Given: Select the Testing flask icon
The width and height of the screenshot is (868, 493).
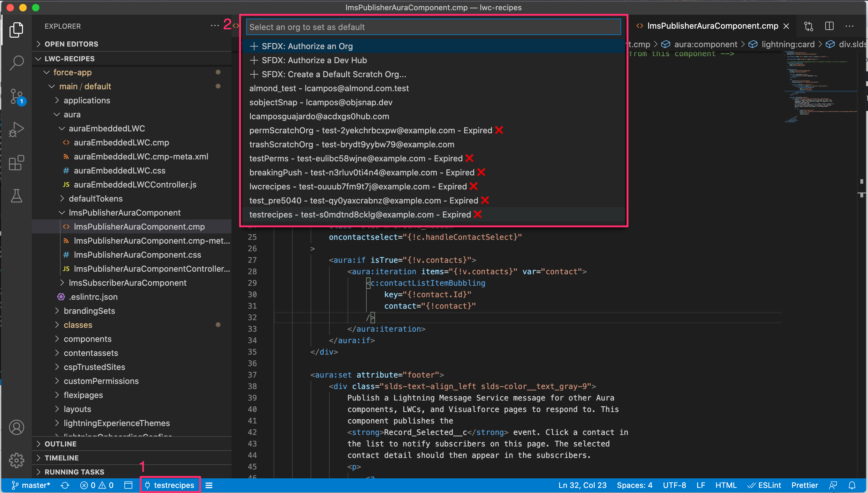Looking at the screenshot, I should 16,196.
